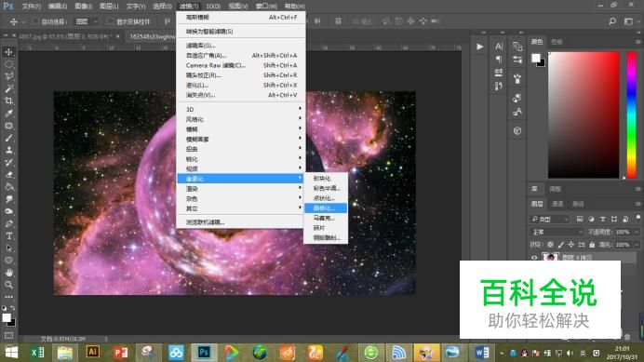This screenshot has width=644, height=362.
Task: Open the layer filter 类型 dropdown
Action: (x=549, y=219)
